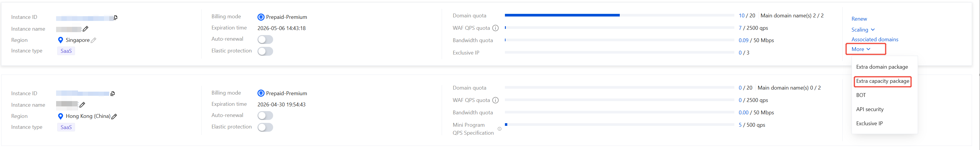Enable Auto-renewal for the Singapore instance
This screenshot has width=980, height=150.
click(x=265, y=39)
